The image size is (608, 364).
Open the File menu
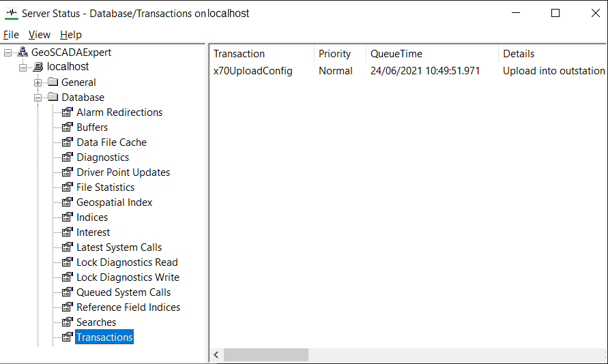pyautogui.click(x=11, y=35)
